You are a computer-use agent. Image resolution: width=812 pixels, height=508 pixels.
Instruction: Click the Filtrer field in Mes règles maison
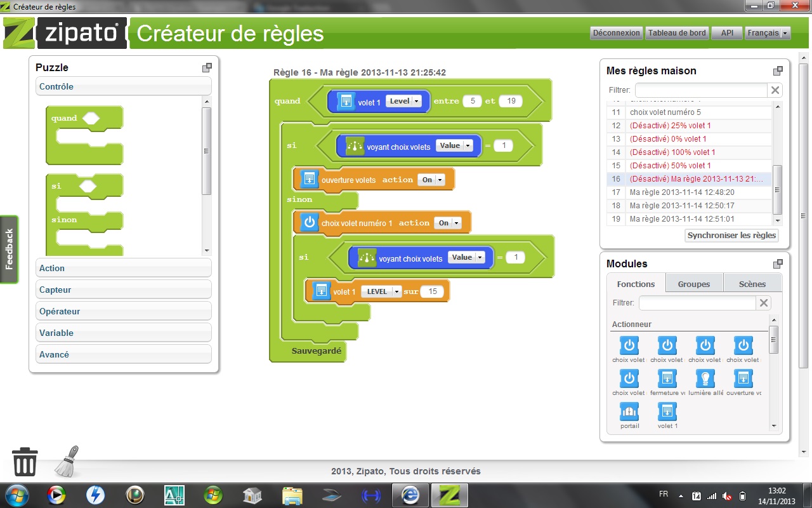pyautogui.click(x=701, y=90)
